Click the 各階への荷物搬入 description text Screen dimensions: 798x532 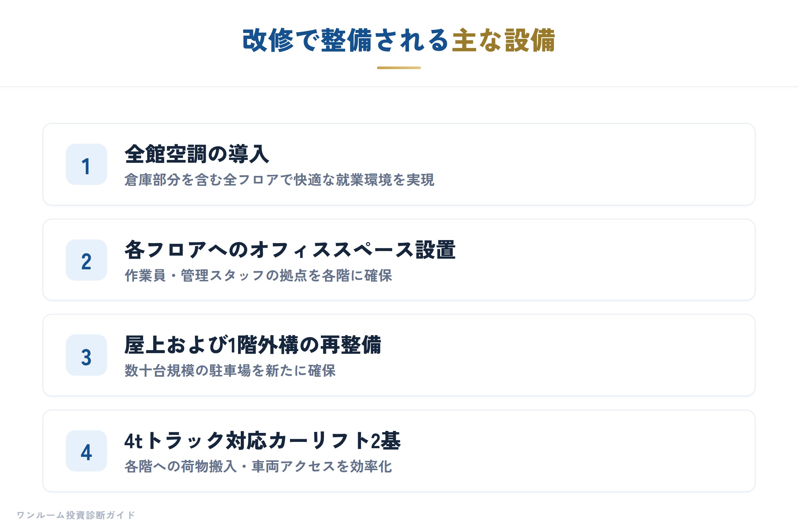coord(258,466)
